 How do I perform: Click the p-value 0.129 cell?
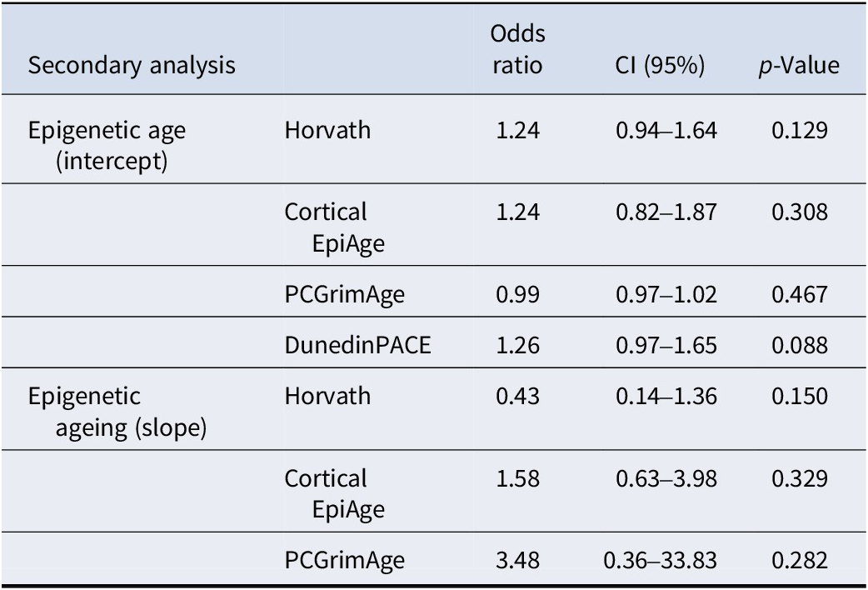point(800,131)
